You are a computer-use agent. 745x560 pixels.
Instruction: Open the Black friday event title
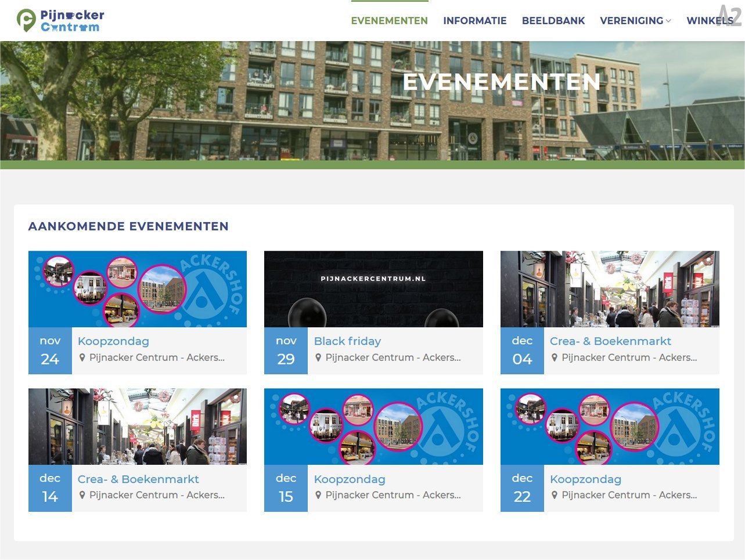347,341
